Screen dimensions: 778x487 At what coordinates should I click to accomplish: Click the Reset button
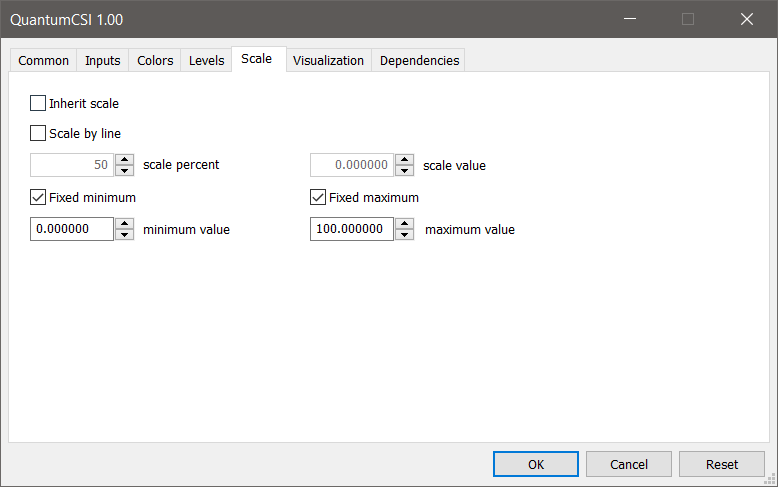coord(721,464)
